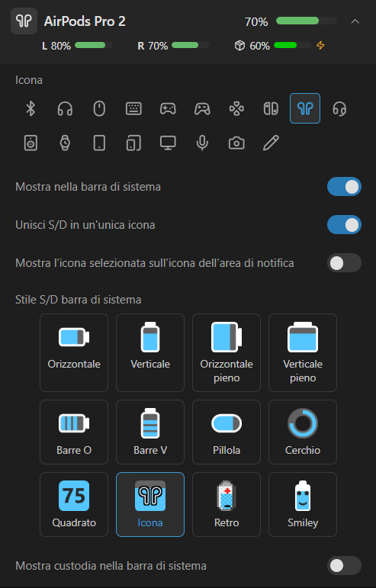Choose the rectangular gamepad icon with D-pad
The height and width of the screenshot is (588, 376).
[168, 109]
